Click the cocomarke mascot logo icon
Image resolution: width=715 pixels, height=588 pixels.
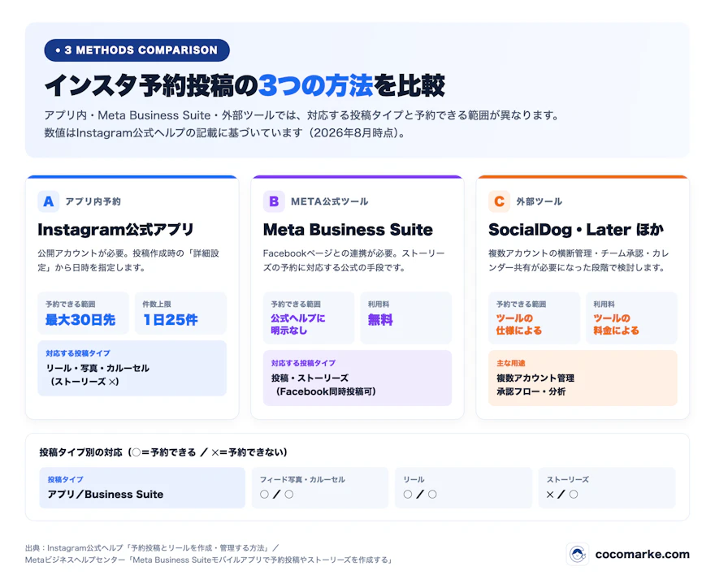[x=578, y=554]
